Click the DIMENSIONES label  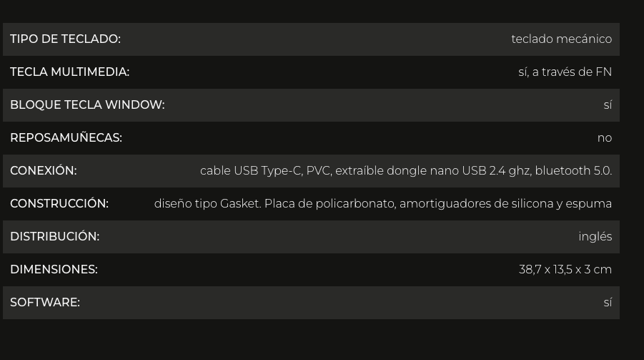[54, 270]
